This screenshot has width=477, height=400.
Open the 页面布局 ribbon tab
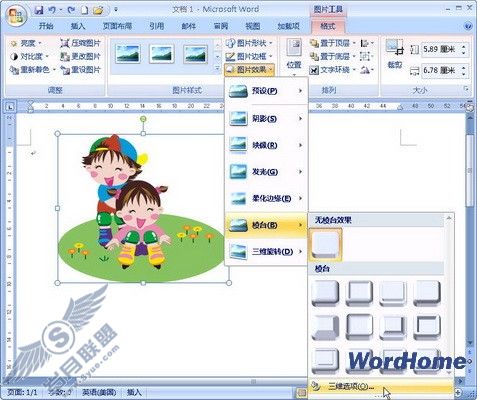[x=117, y=26]
